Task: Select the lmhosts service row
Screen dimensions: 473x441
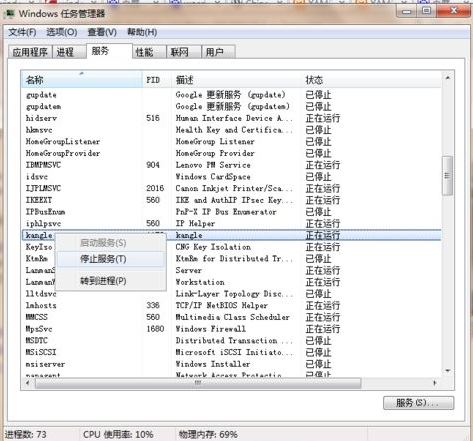Action: point(232,305)
